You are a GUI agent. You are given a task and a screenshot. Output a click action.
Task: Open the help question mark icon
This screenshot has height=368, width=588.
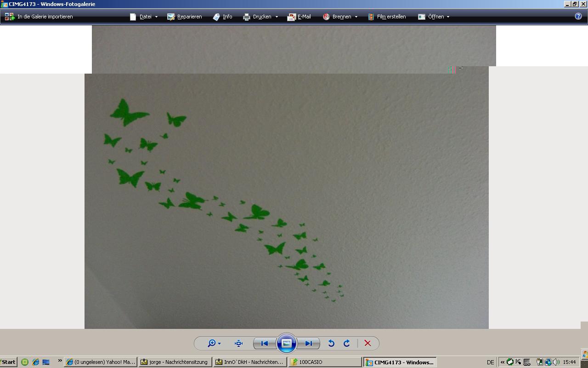tap(578, 17)
